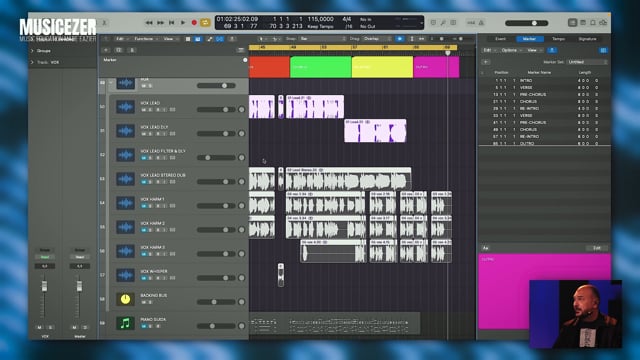Toggle the Global Tracks button
This screenshot has width=640, height=360.
[x=241, y=50]
